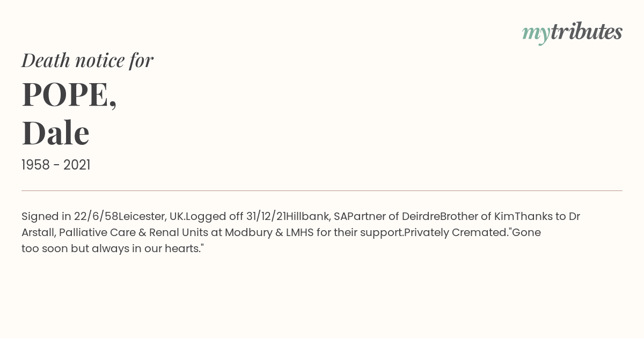Click the years "1958 - 2021"
644x338 pixels.
tap(56, 165)
